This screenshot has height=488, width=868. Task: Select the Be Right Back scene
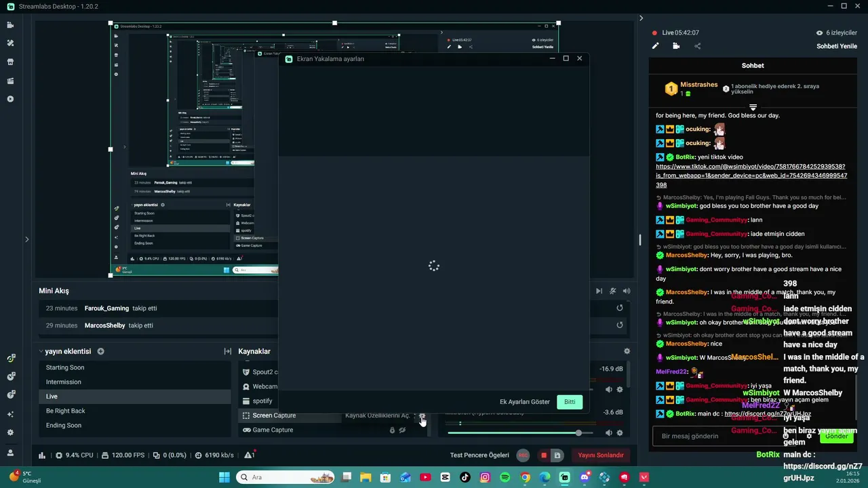[134, 411]
